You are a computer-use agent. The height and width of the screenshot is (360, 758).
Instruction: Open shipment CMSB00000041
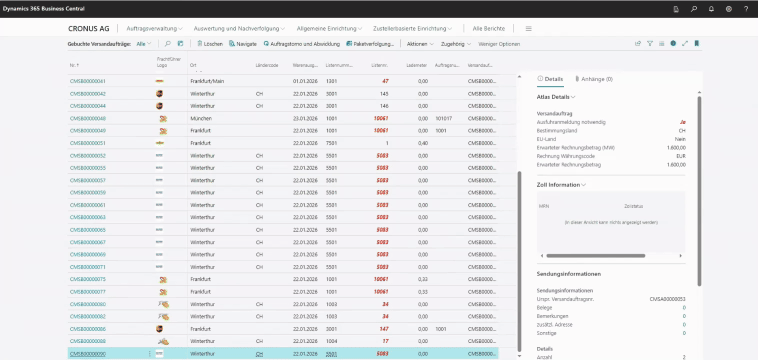pyautogui.click(x=87, y=81)
